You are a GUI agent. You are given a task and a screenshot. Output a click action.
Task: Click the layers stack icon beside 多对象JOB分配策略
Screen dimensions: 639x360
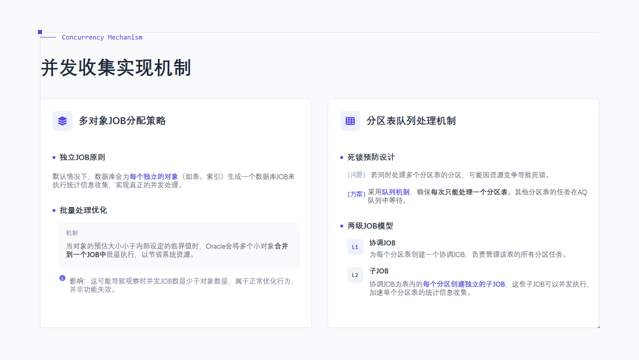(62, 121)
